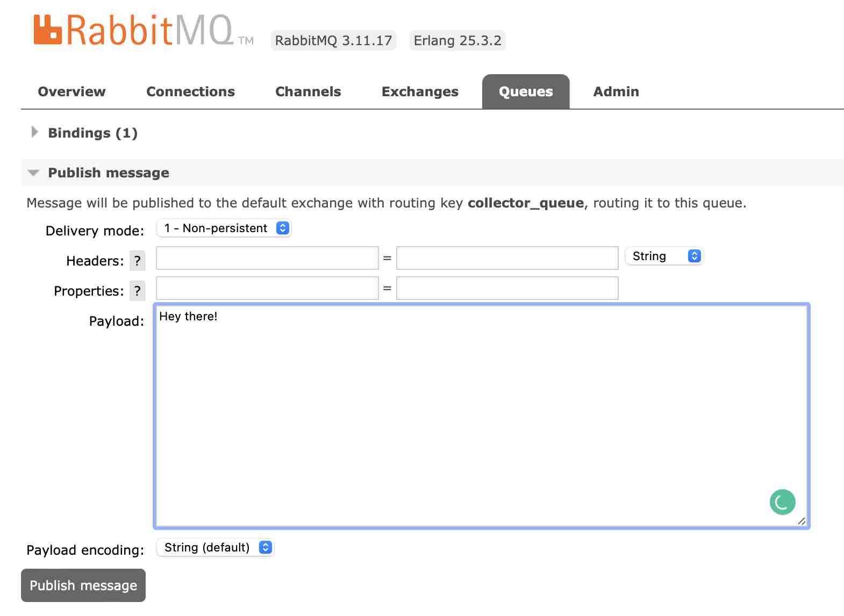Open the Payload encoding dropdown
The height and width of the screenshot is (616, 844).
[x=215, y=547]
